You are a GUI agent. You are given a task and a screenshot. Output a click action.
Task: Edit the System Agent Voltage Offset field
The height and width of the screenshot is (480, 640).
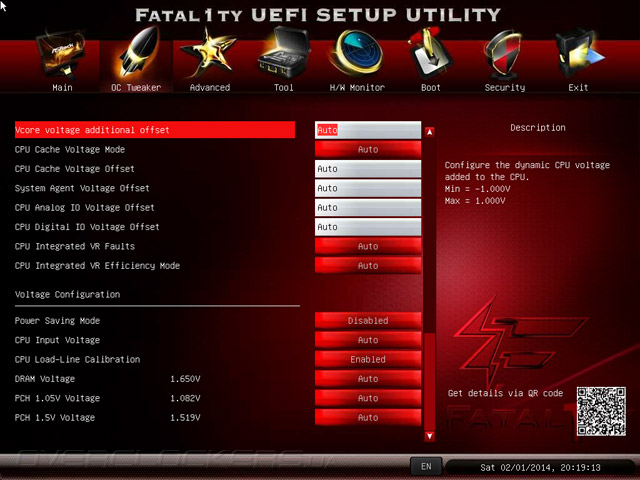[368, 188]
